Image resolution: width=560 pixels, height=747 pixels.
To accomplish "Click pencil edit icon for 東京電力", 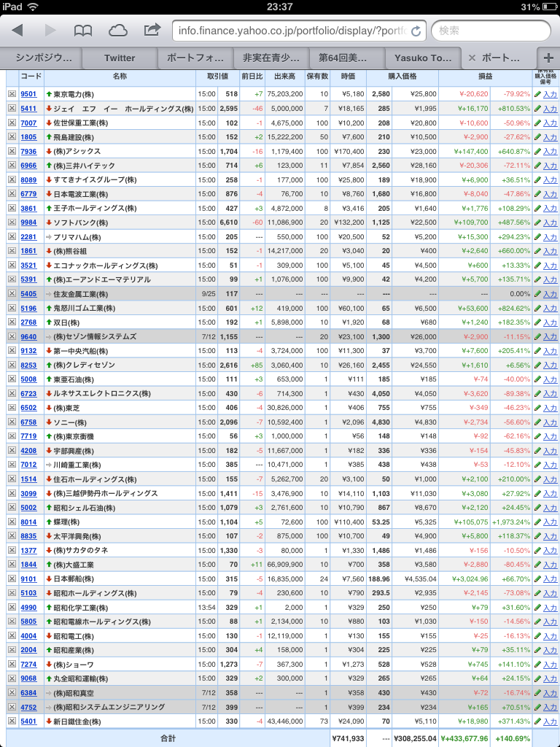I will [x=537, y=94].
